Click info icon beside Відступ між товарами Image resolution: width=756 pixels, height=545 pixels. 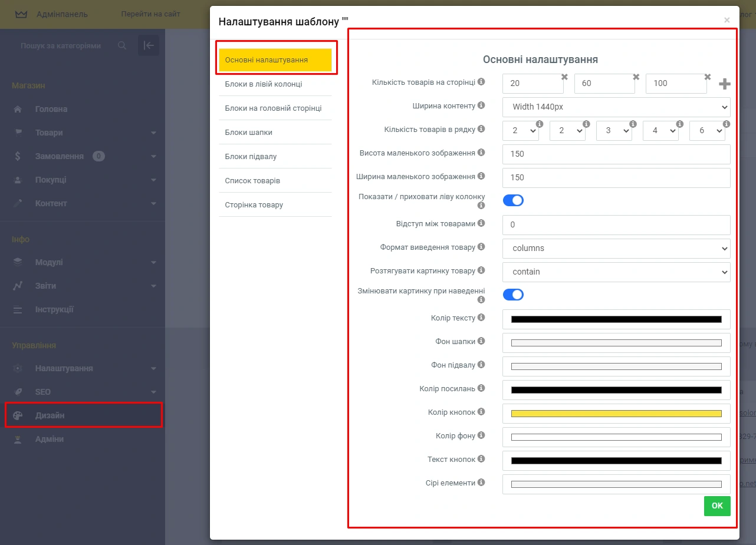[x=481, y=223]
